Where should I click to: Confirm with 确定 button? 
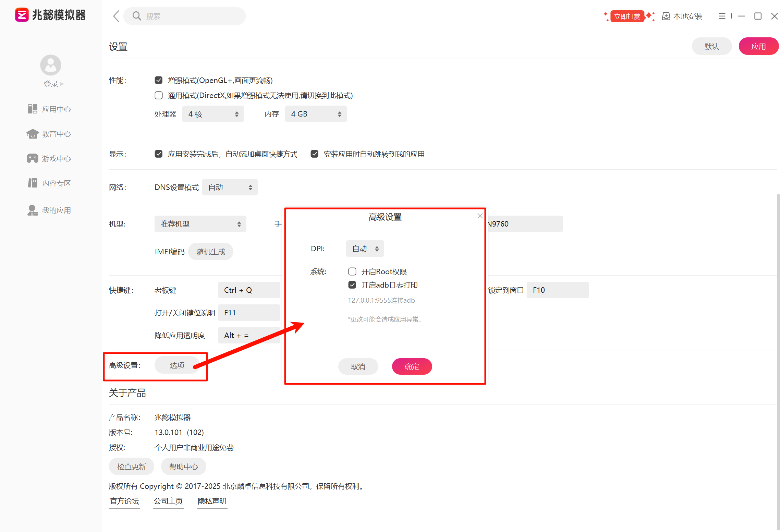tap(412, 366)
